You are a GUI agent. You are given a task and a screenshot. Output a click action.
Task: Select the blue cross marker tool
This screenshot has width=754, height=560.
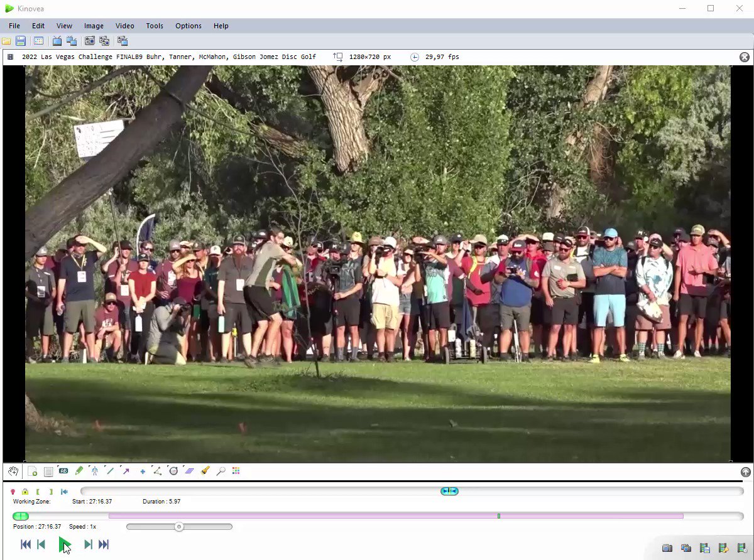(143, 471)
